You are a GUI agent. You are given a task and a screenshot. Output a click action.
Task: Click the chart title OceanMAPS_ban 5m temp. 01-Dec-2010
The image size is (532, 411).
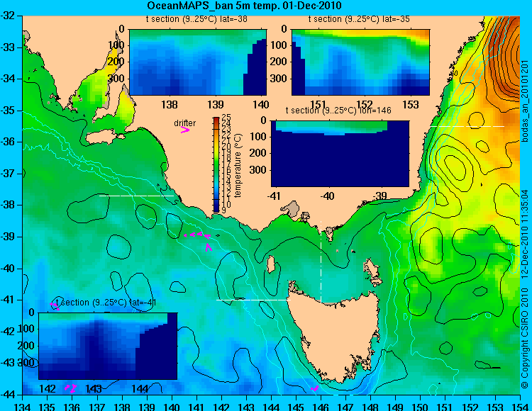244,6
